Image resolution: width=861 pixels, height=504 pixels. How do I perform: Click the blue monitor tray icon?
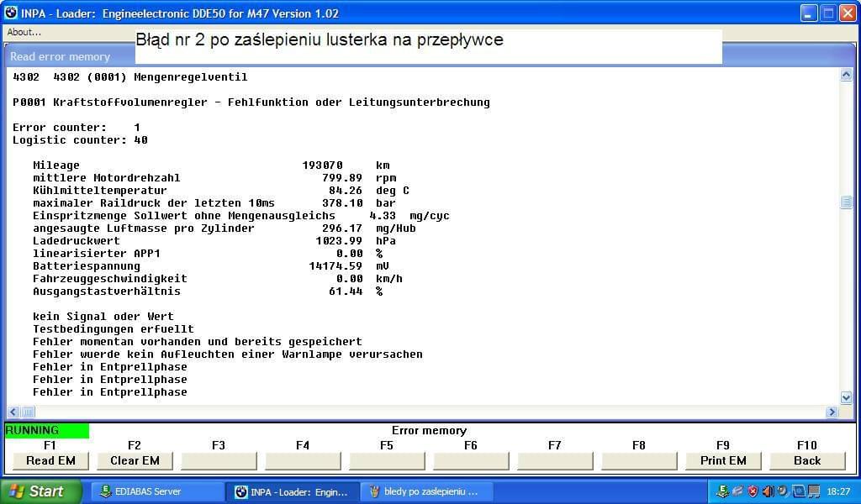click(799, 491)
